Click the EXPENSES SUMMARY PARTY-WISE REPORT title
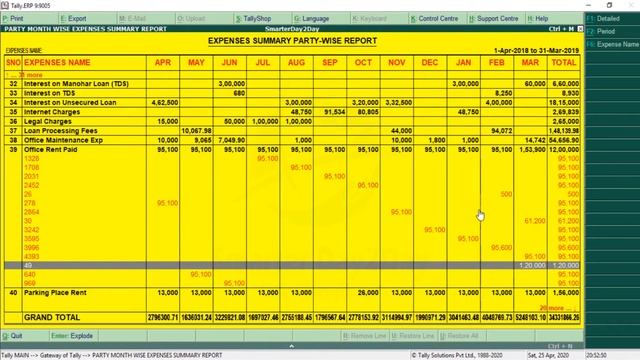Viewport: 640px width, 360px height. [x=292, y=41]
